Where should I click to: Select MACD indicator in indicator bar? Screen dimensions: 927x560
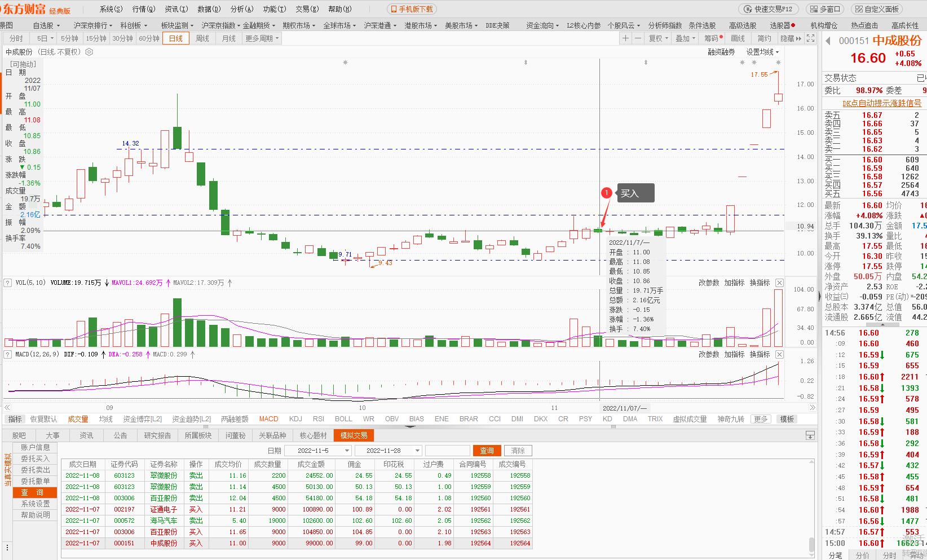pyautogui.click(x=269, y=419)
